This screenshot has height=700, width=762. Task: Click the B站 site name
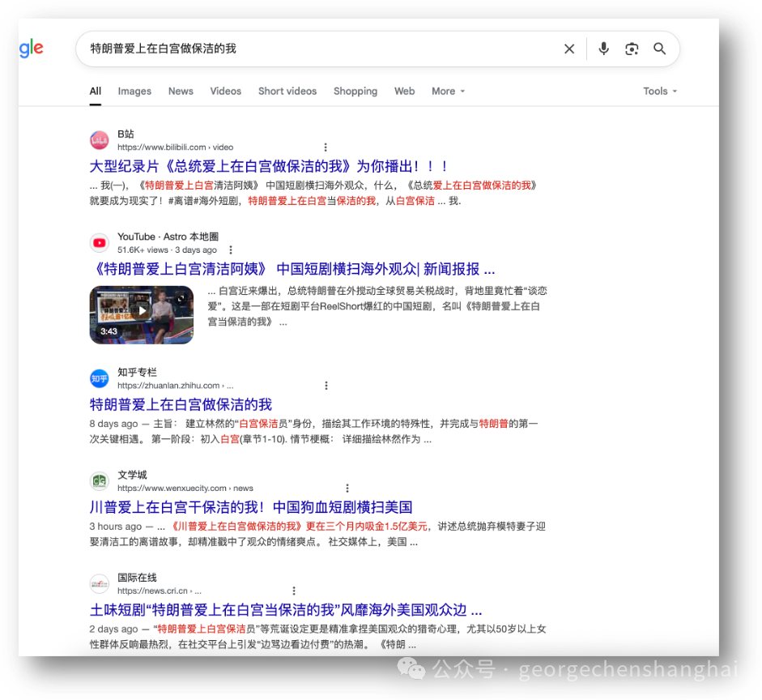point(126,134)
